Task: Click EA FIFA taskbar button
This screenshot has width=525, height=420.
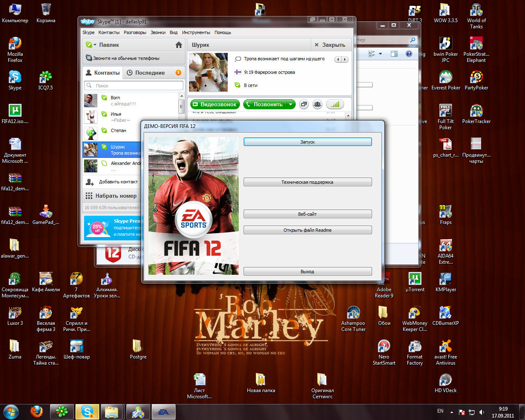Action: 164,412
